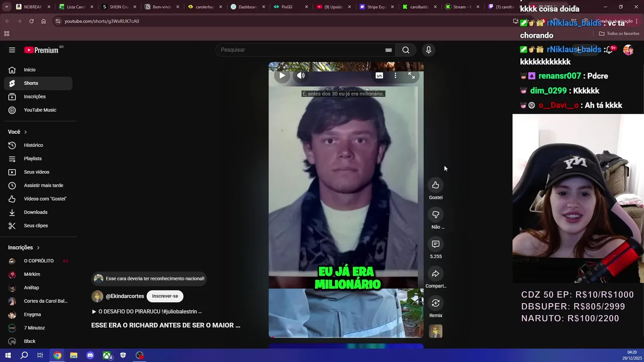Open Discord from the taskbar
This screenshot has width=644, height=362.
coord(90,355)
